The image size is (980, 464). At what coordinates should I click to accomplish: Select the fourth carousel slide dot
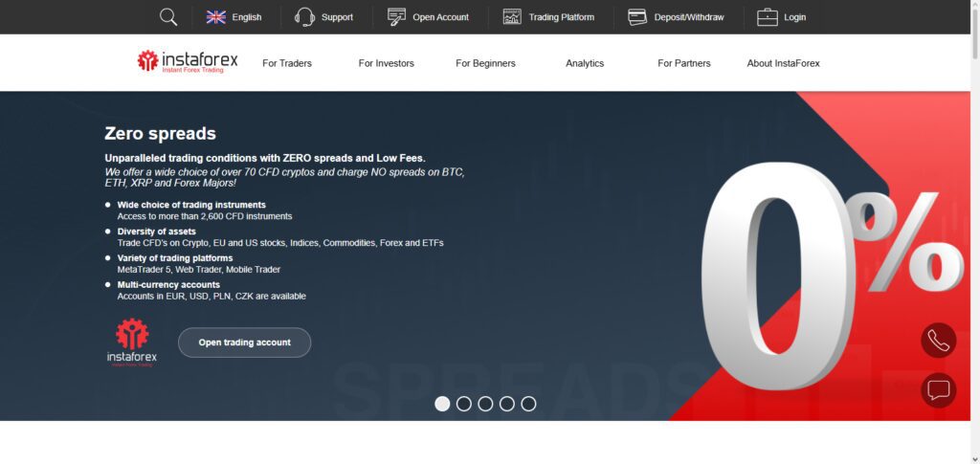click(x=507, y=404)
